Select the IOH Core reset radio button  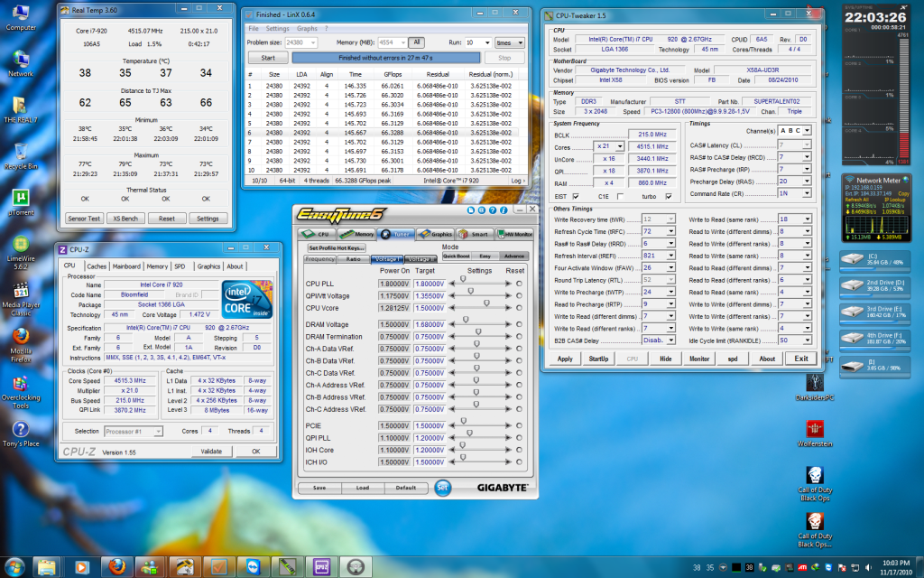[519, 450]
